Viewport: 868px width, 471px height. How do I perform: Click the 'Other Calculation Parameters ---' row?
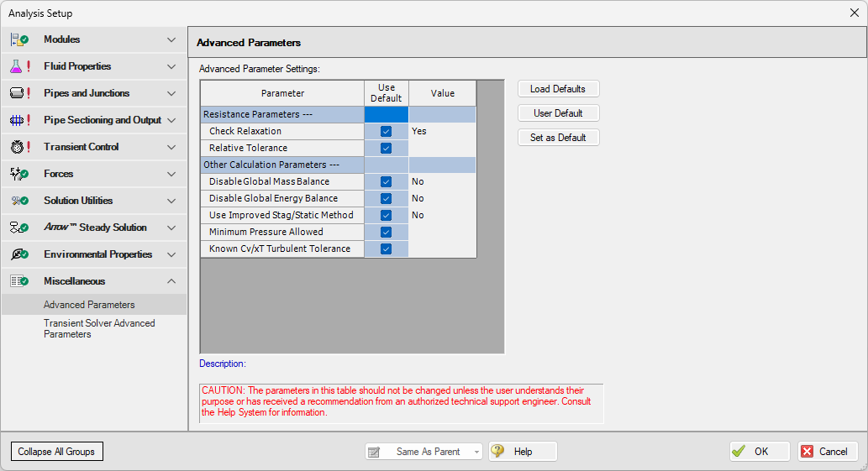339,165
